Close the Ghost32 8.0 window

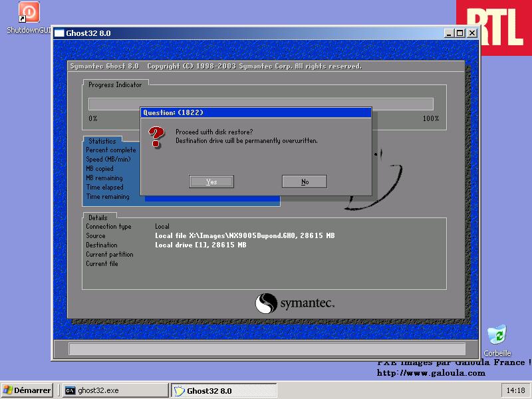[x=471, y=33]
